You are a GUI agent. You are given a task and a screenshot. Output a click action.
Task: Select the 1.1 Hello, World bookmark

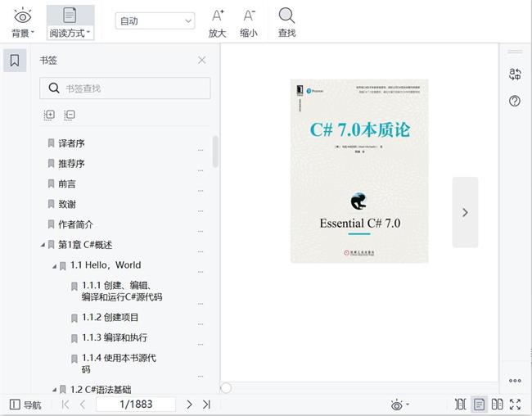tap(106, 265)
